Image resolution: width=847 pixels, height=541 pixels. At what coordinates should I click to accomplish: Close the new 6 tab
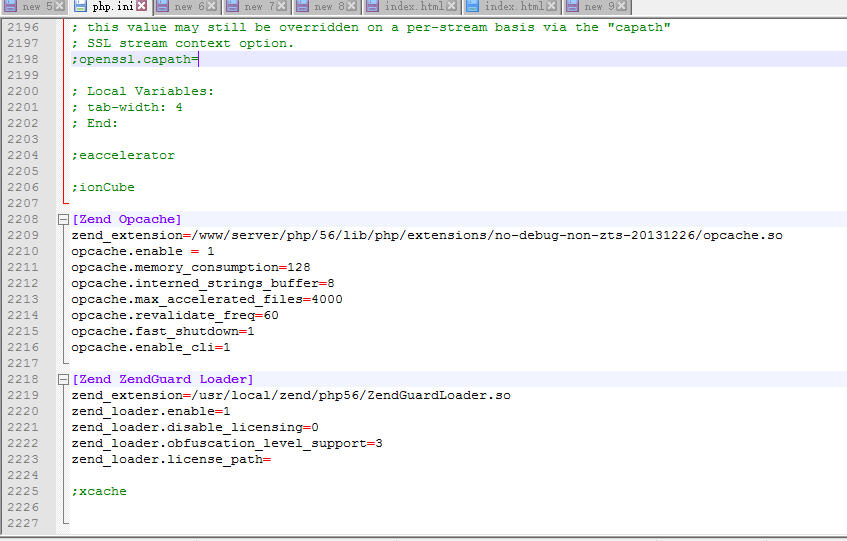click(212, 6)
